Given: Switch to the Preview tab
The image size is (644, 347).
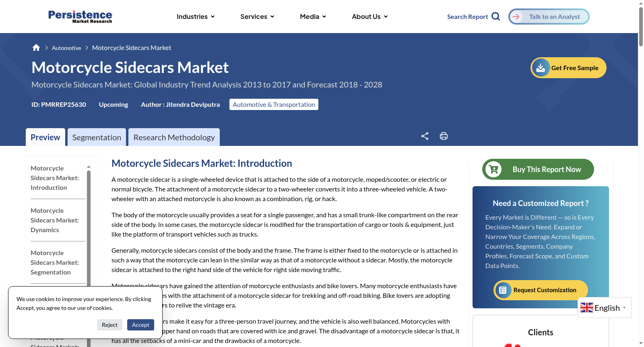Looking at the screenshot, I should 45,137.
